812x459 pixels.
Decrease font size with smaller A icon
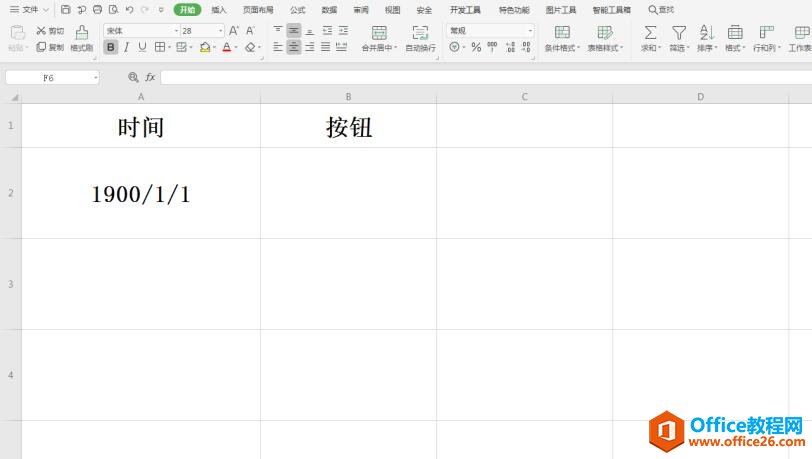[250, 31]
